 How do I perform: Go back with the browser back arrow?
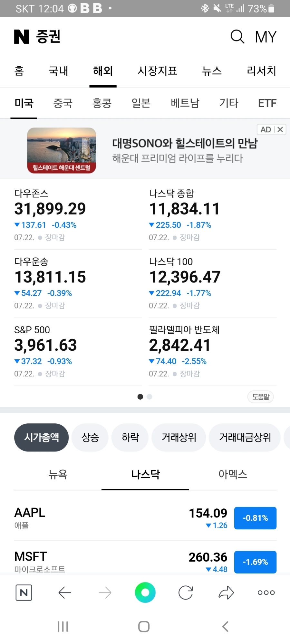(x=64, y=592)
